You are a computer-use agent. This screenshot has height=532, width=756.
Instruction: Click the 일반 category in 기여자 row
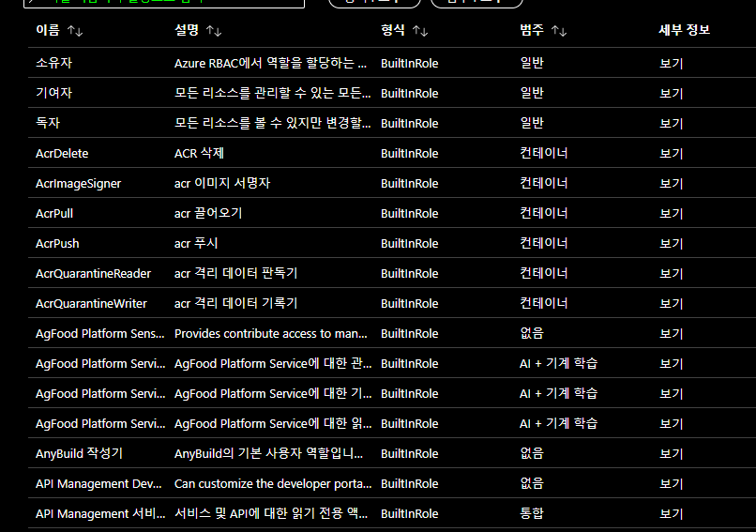tap(532, 93)
